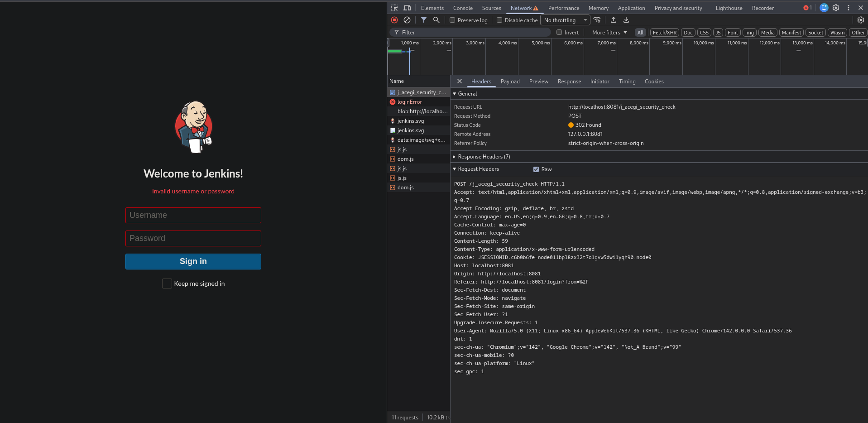Viewport: 868px width, 423px height.
Task: Clear the network log
Action: point(407,20)
